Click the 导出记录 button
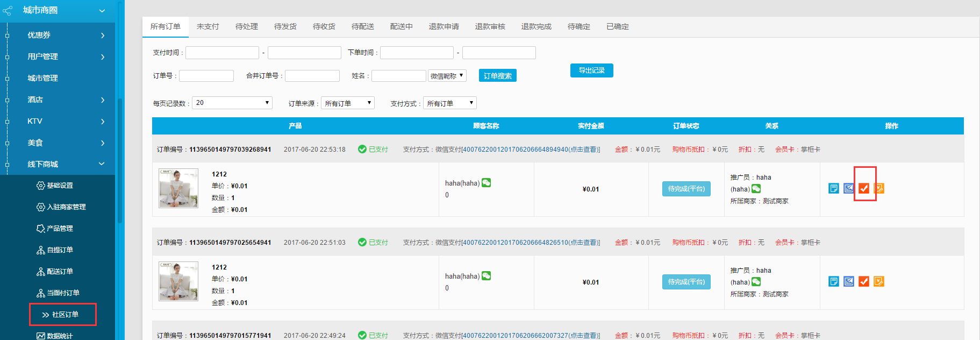Screen dimensions: 980x340 pyautogui.click(x=592, y=70)
